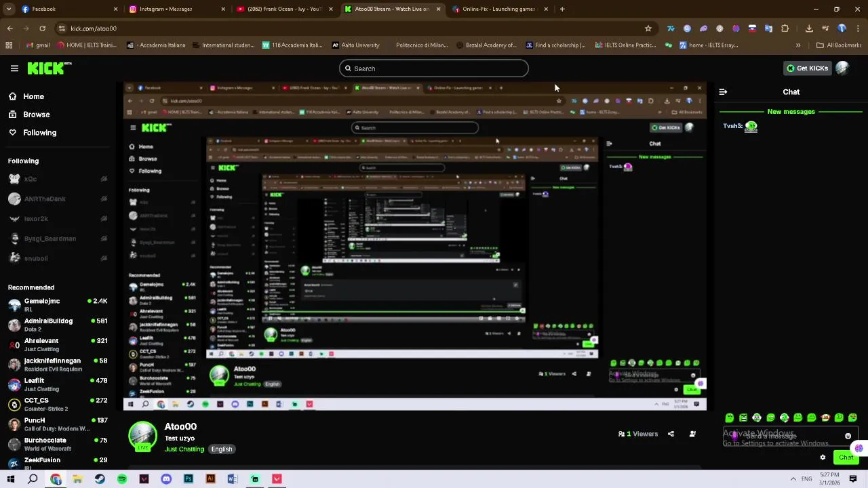868x488 pixels.
Task: Click the Atoo00 streamer avatar
Action: (x=143, y=436)
